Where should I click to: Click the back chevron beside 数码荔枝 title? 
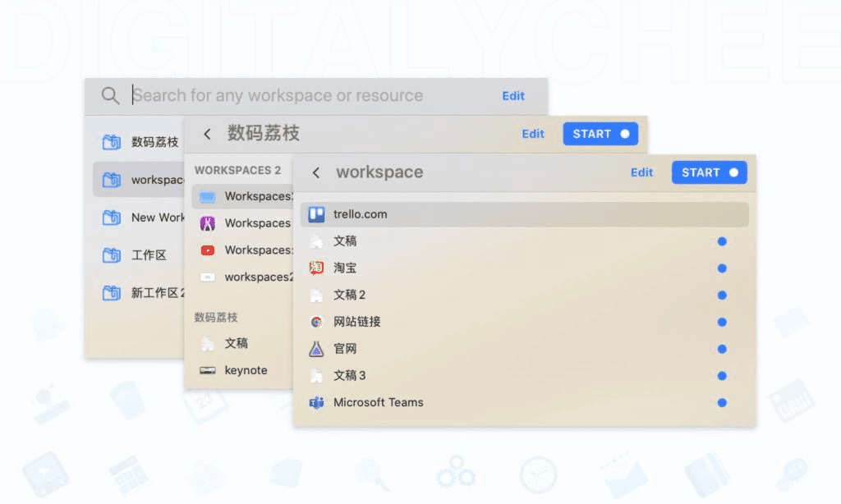pos(206,133)
